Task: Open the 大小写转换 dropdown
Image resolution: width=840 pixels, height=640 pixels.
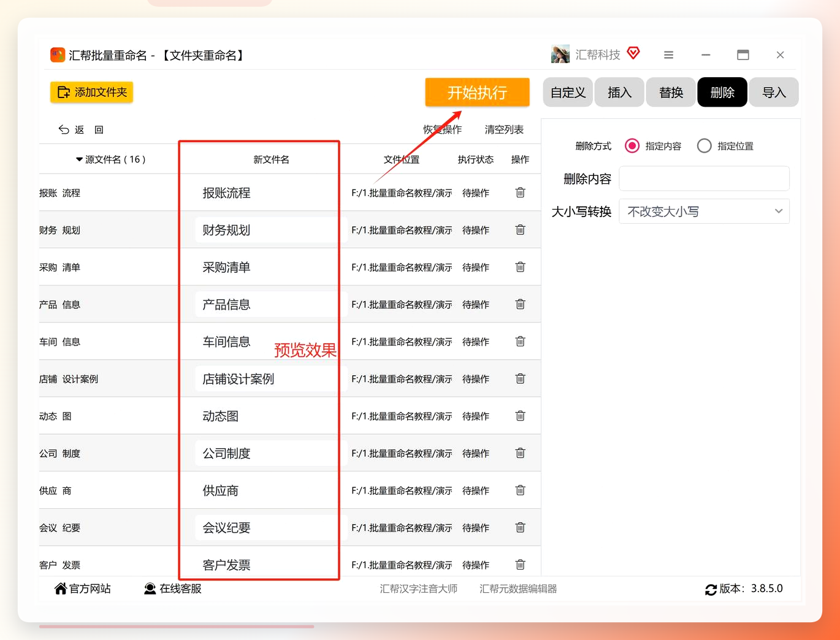Action: (704, 211)
